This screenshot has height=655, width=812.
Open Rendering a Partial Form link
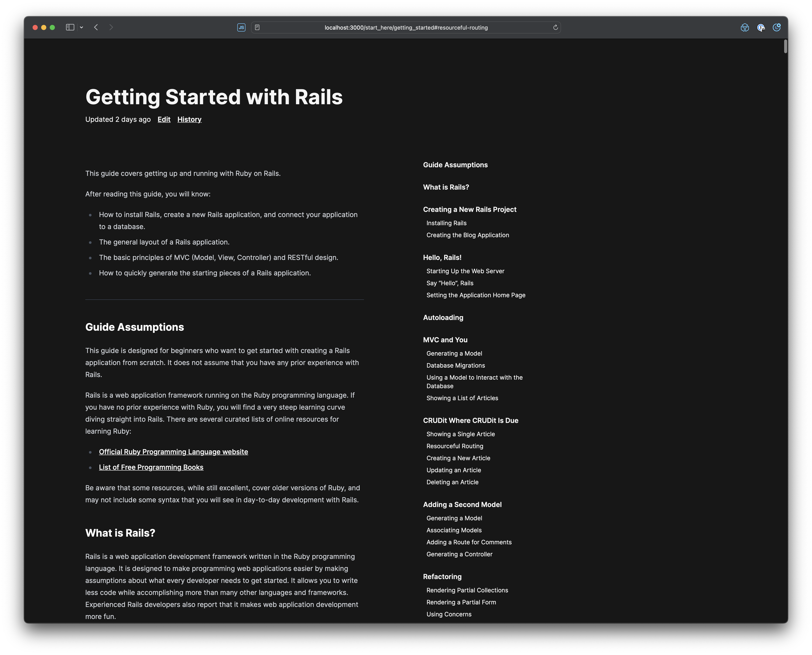461,602
